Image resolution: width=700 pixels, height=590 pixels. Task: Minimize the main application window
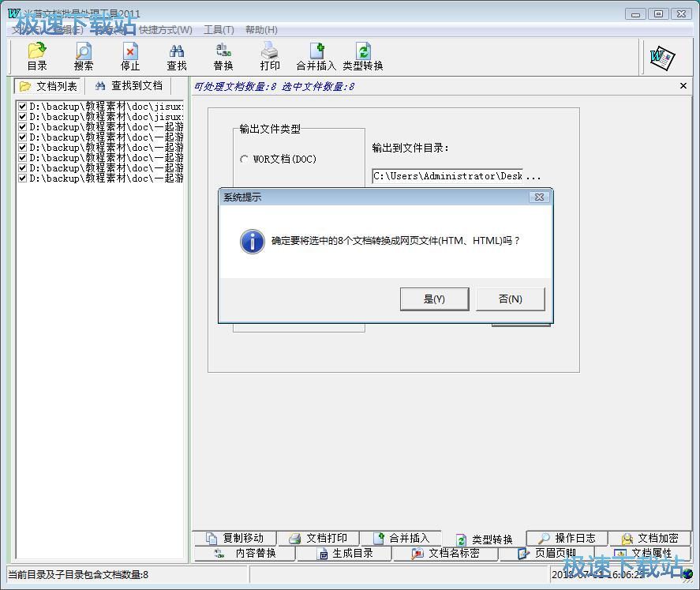click(x=635, y=14)
